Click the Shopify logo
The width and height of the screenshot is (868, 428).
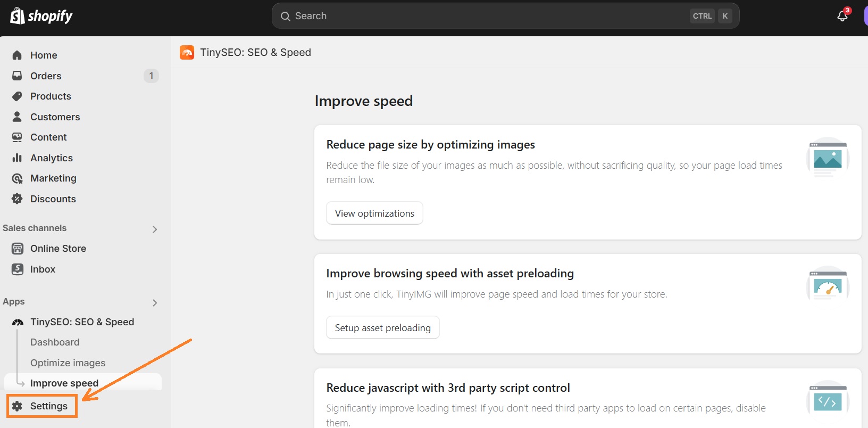point(41,16)
